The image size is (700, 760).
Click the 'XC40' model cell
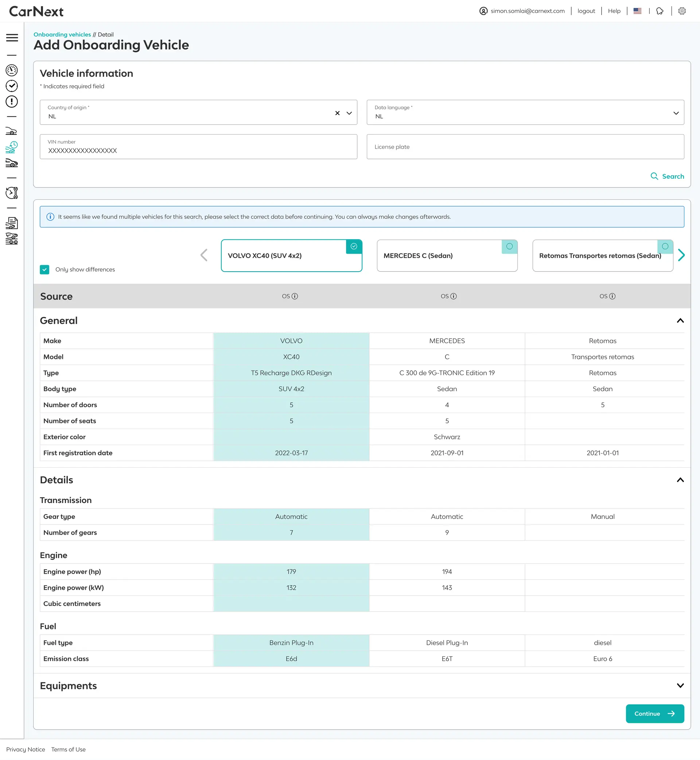coord(291,357)
